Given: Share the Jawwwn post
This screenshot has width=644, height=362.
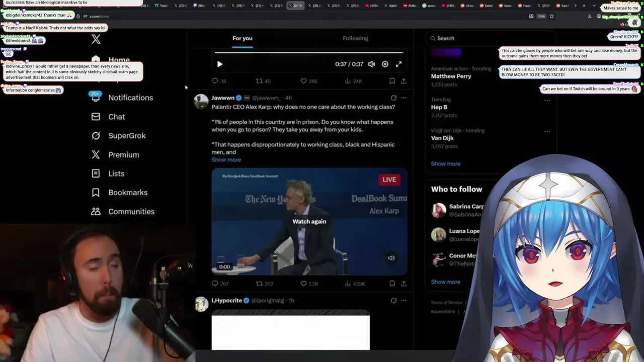Looking at the screenshot, I should tap(404, 284).
